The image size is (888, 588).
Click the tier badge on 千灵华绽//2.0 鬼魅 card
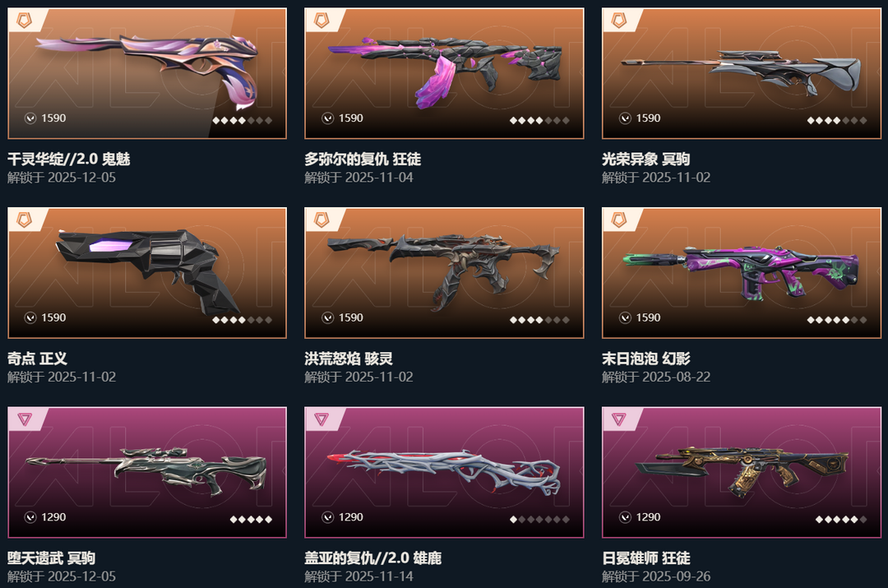tap(25, 21)
